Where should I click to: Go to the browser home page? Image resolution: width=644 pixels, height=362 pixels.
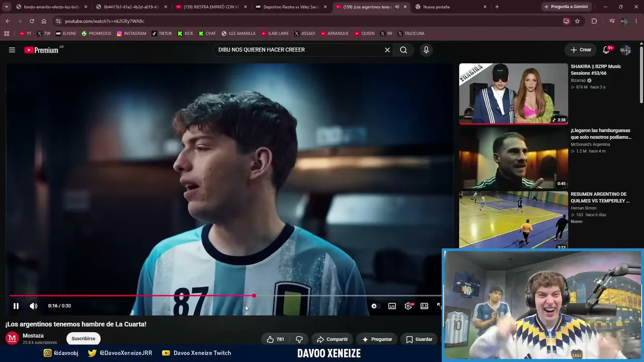[x=44, y=21]
